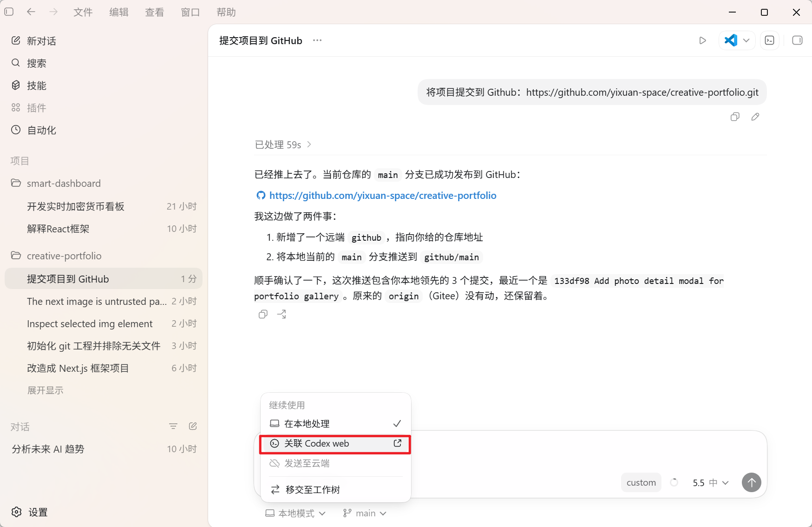Copy the user message with copy icon

point(735,117)
